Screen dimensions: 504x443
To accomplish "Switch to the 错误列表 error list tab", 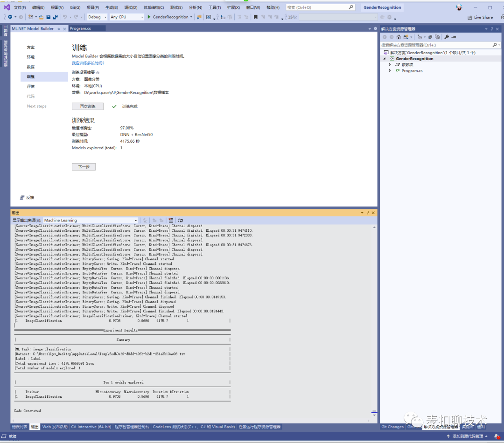I will [20, 427].
